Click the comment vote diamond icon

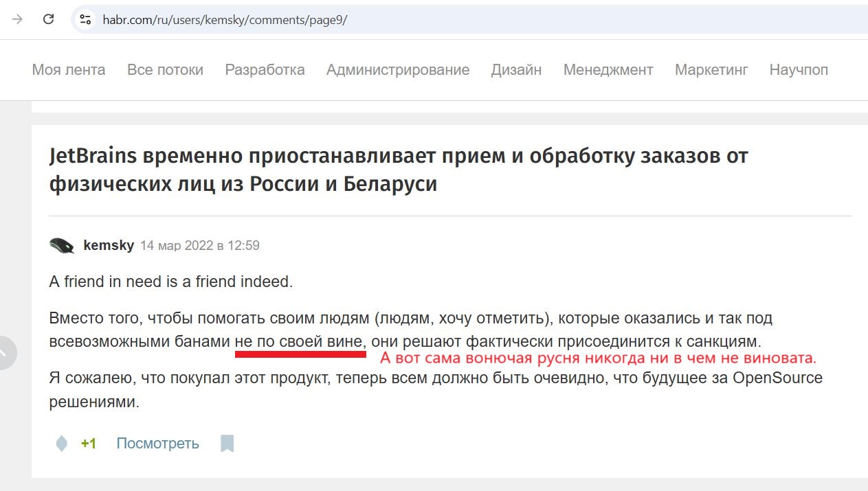62,444
